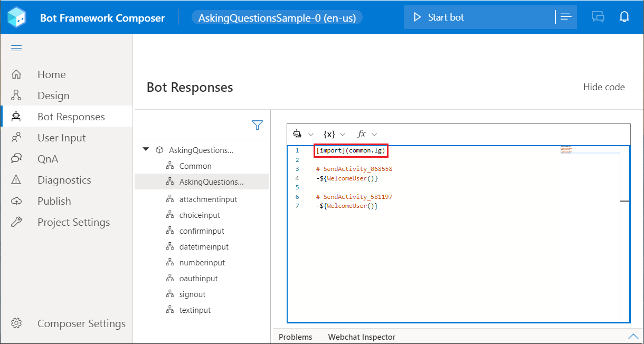Click line 7 WelcomeUser() expression
644x344 pixels.
point(347,206)
